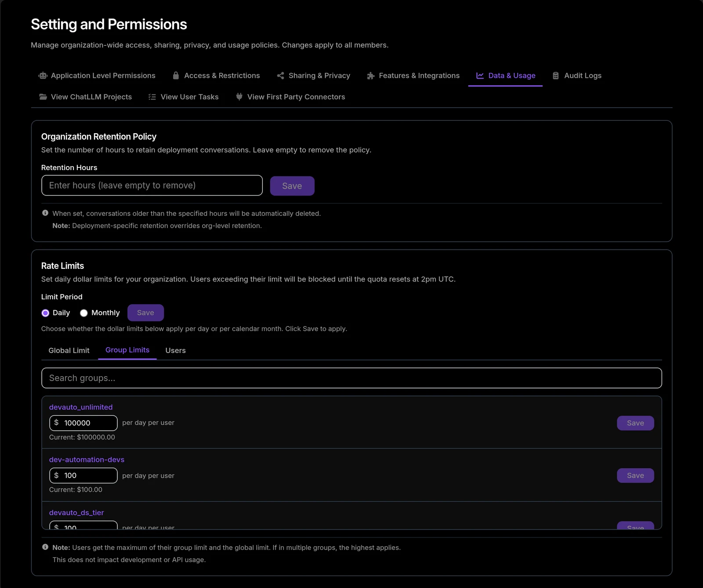This screenshot has height=588, width=703.
Task: Edit the devauto_unlimited dollar limit field
Action: click(x=83, y=423)
